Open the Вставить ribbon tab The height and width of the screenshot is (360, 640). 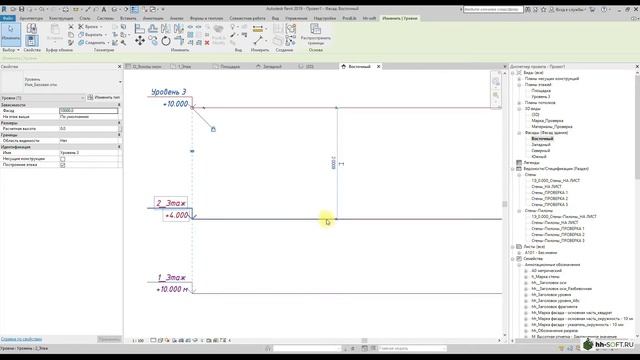(x=128, y=18)
